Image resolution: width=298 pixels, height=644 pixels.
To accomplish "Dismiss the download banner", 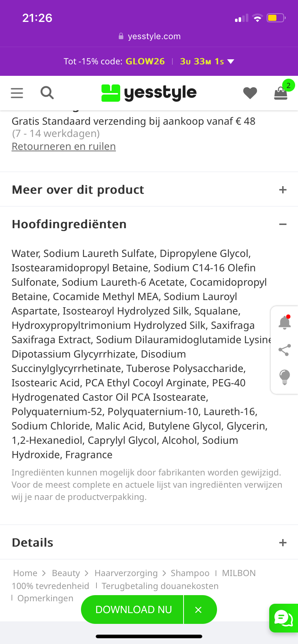I will pyautogui.click(x=198, y=610).
